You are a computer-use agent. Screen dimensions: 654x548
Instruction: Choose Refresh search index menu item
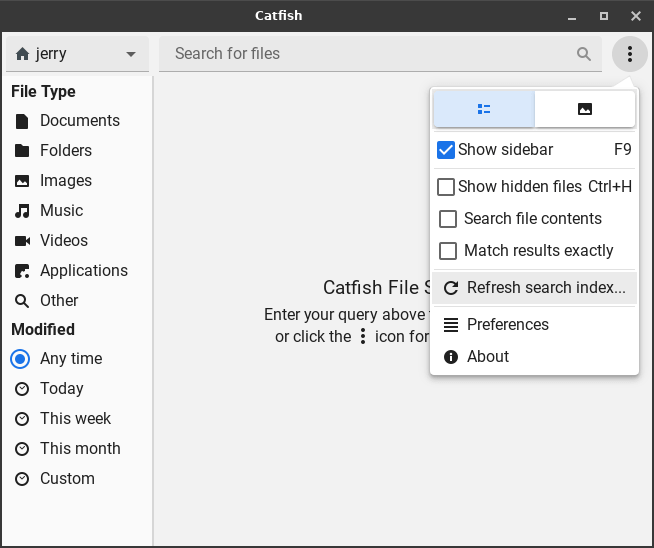pyautogui.click(x=534, y=288)
